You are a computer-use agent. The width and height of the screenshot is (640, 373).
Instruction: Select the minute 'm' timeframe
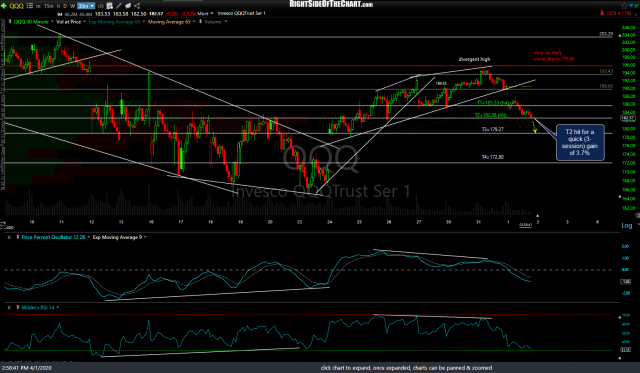click(38, 6)
